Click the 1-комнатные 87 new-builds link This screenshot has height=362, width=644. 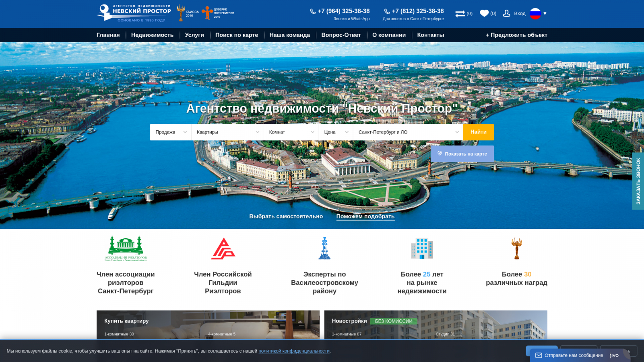click(x=347, y=334)
